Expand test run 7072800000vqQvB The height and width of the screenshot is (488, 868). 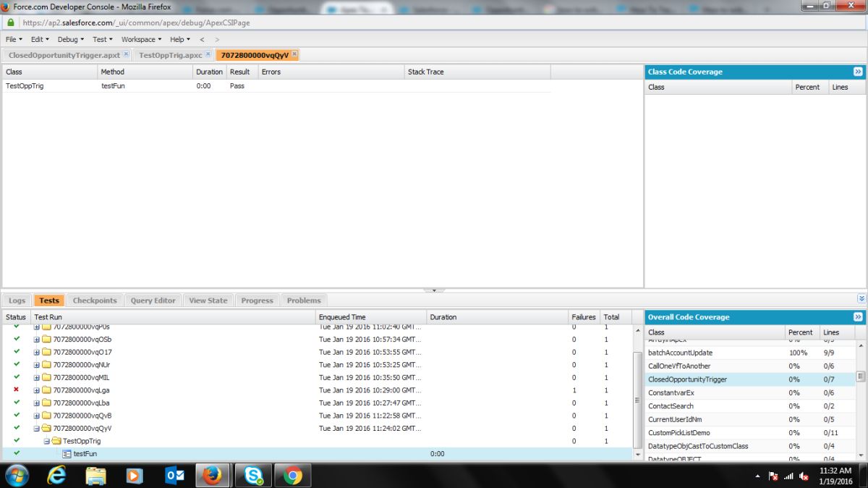(x=37, y=416)
